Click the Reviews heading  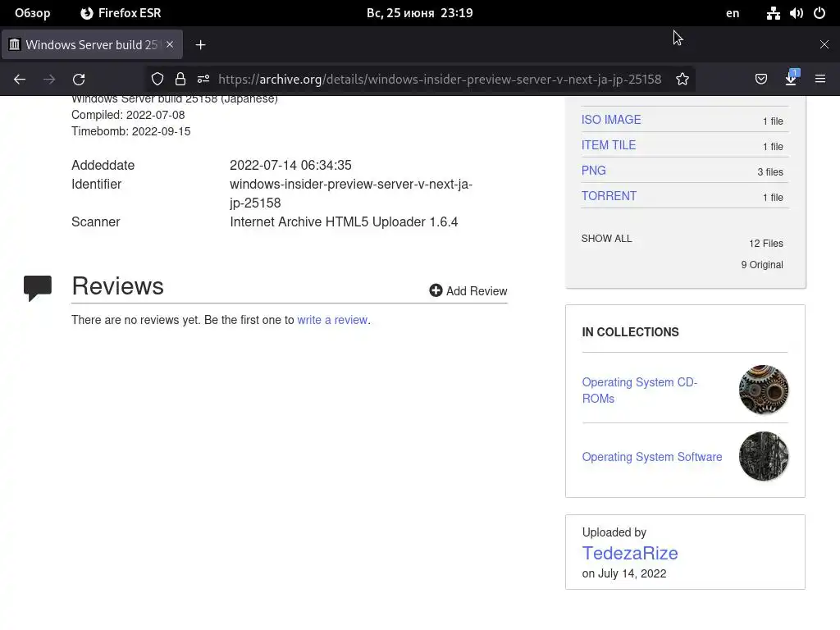(x=118, y=285)
